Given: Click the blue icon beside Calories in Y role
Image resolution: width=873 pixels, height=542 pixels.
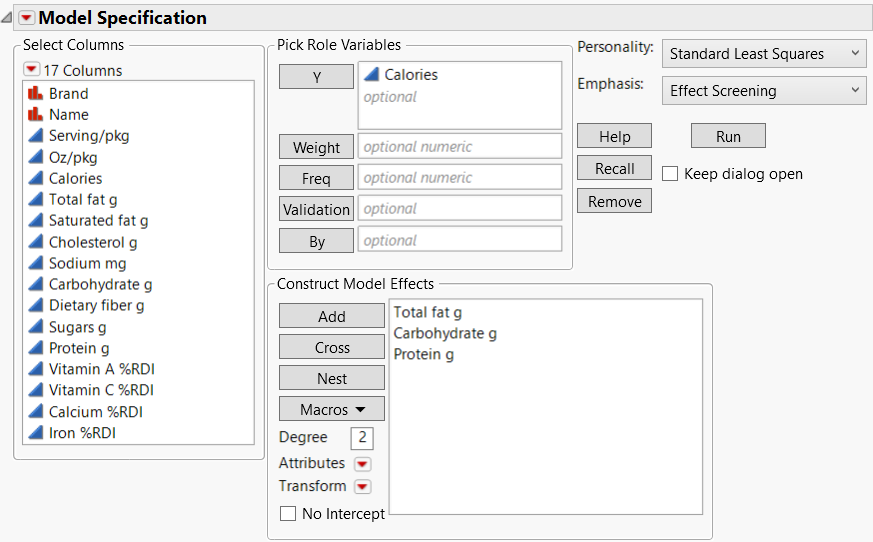Looking at the screenshot, I should [x=372, y=74].
